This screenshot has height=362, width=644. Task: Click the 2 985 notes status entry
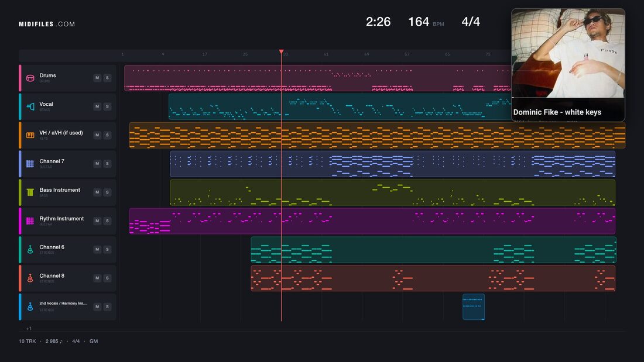tap(54, 341)
